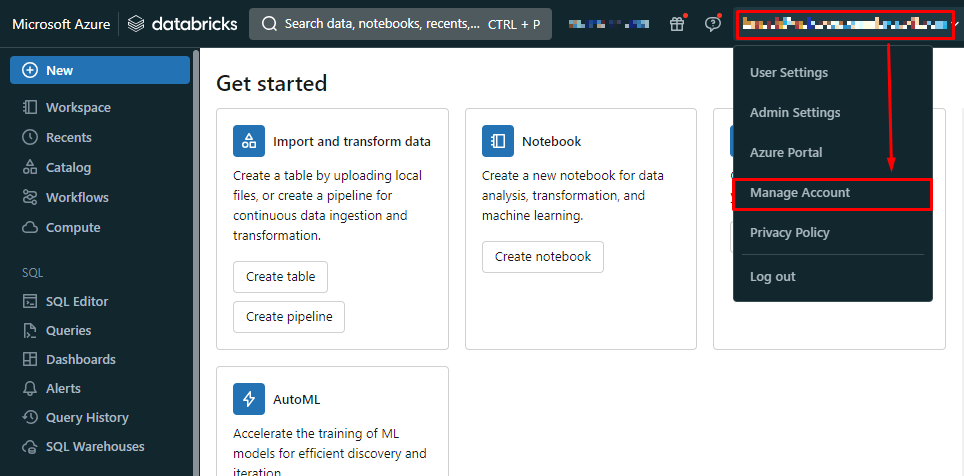Choose User Settings menu entry
This screenshot has width=964, height=476.
789,73
